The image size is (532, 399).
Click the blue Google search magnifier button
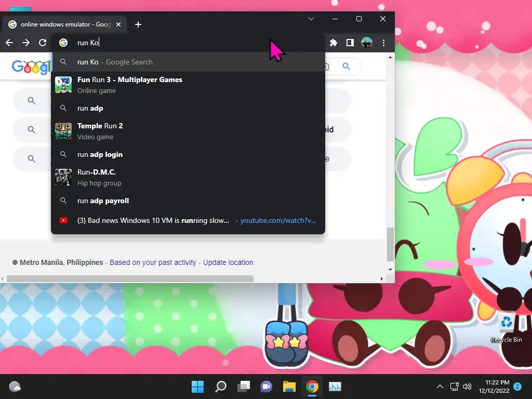346,66
